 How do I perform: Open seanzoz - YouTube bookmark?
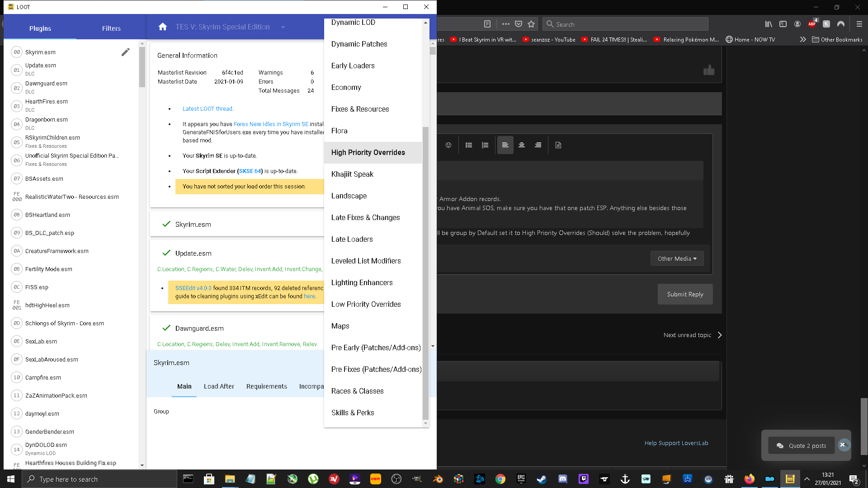[549, 40]
